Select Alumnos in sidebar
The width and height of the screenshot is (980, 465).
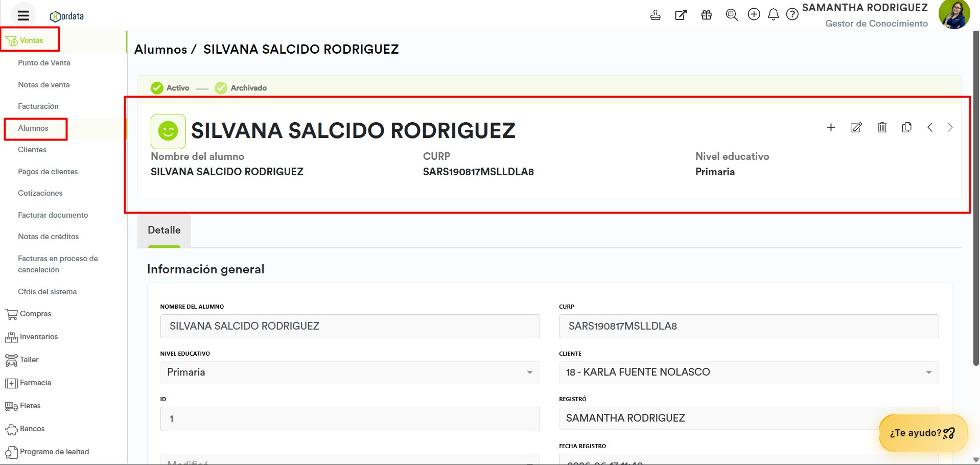tap(33, 128)
